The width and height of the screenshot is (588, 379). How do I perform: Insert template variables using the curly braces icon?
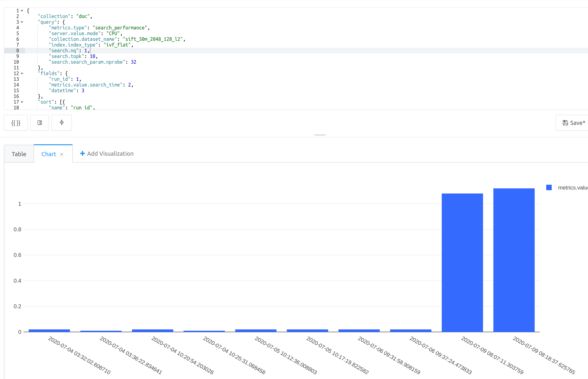(16, 123)
